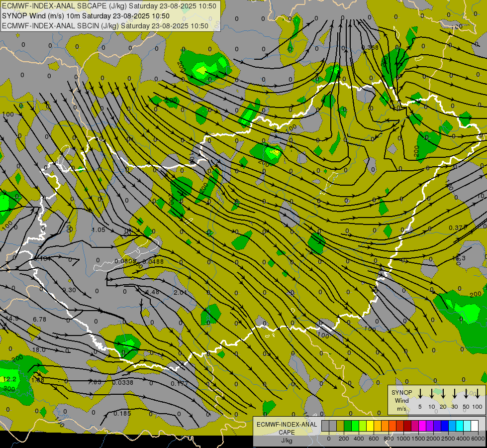
Task: Click the 800 tick on CAPE scale
Action: 389,439
